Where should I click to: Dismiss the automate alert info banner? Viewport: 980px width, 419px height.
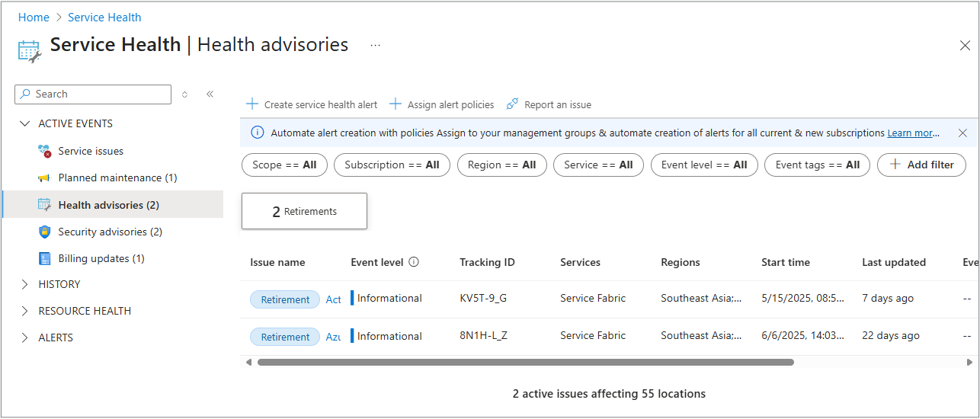pos(962,133)
